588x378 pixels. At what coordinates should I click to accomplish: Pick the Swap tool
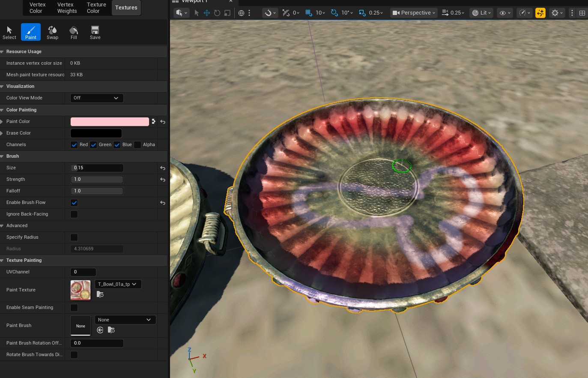52,32
